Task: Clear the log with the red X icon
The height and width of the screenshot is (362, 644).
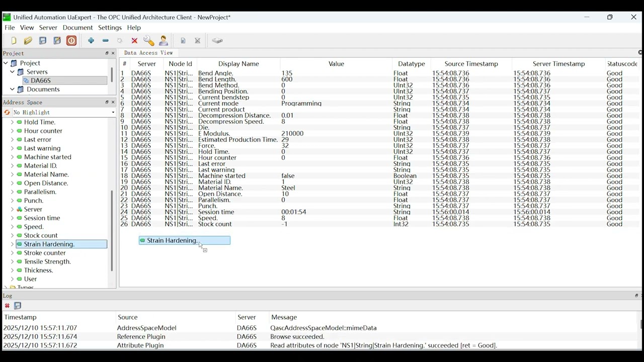Action: pyautogui.click(x=7, y=306)
